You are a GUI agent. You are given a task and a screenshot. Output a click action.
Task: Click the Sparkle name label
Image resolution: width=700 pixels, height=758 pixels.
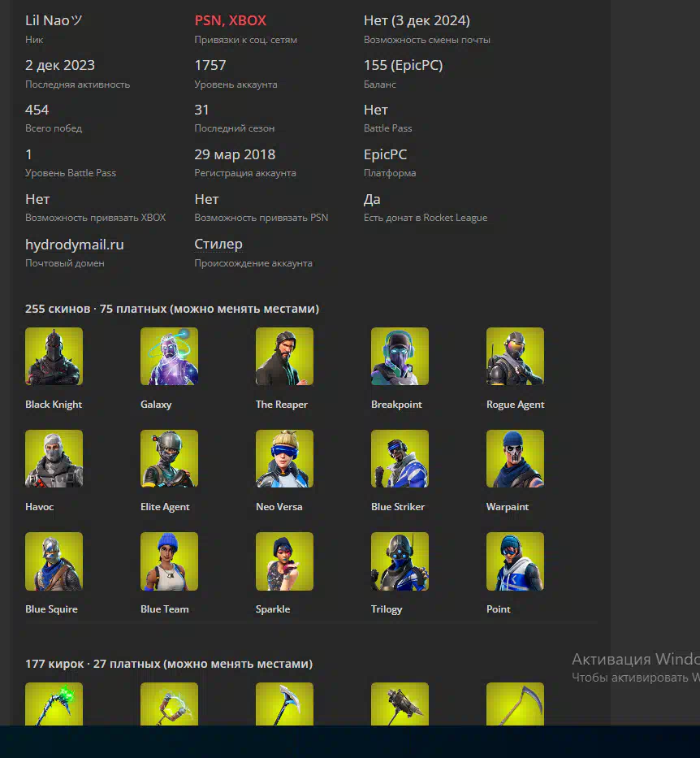[273, 609]
